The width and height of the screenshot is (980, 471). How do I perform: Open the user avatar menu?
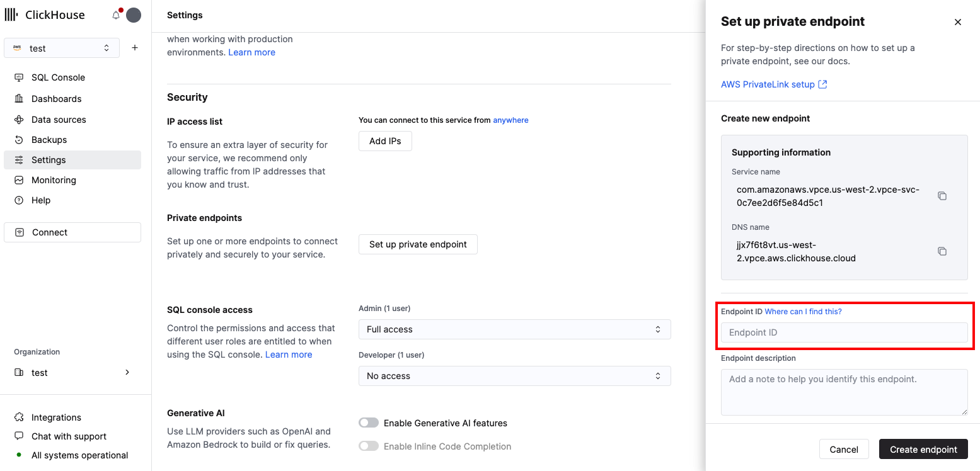click(133, 14)
